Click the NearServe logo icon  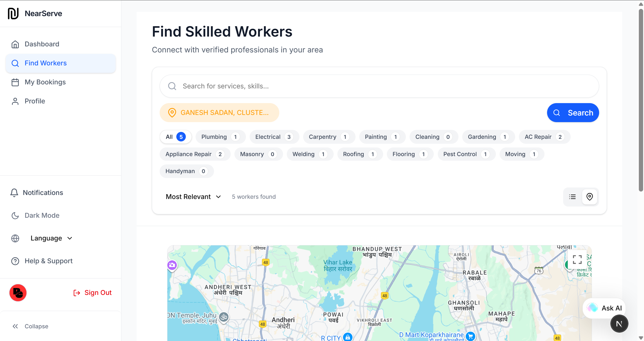click(x=13, y=13)
